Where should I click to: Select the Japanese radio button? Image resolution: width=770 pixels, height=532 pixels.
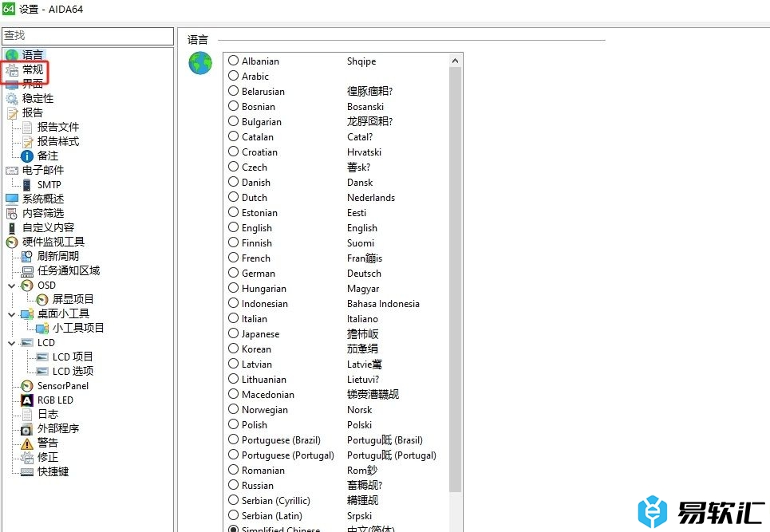[x=233, y=333]
